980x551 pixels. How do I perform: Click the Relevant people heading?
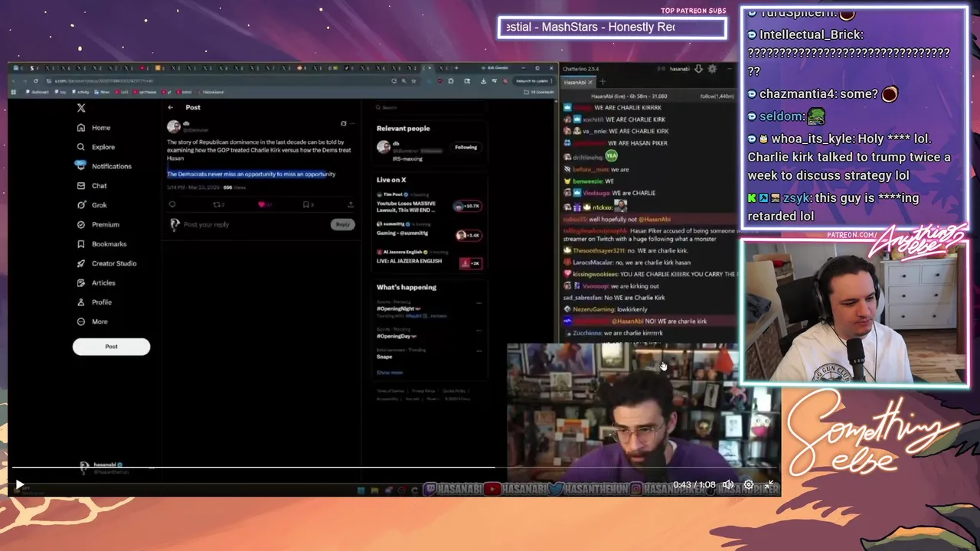tap(403, 129)
